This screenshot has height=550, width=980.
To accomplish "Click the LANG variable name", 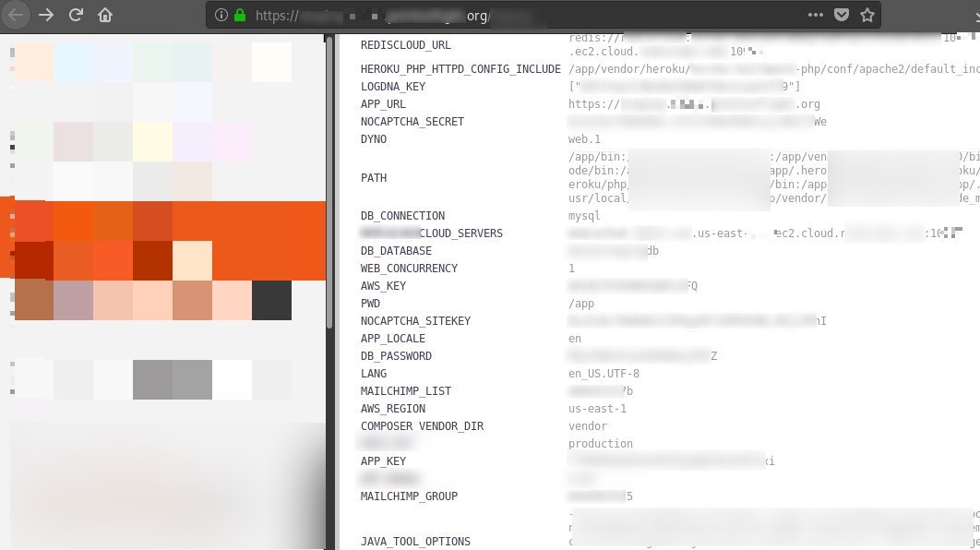I will tap(374, 373).
